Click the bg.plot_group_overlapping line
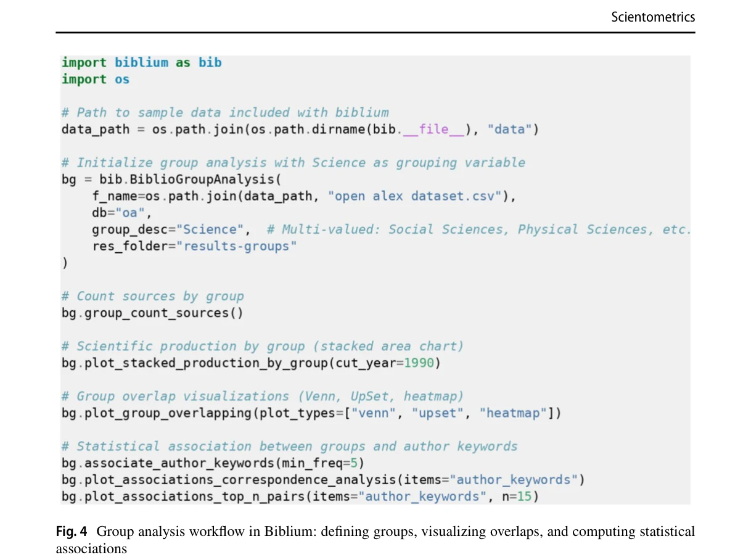Image resolution: width=751 pixels, height=560 pixels. point(312,413)
